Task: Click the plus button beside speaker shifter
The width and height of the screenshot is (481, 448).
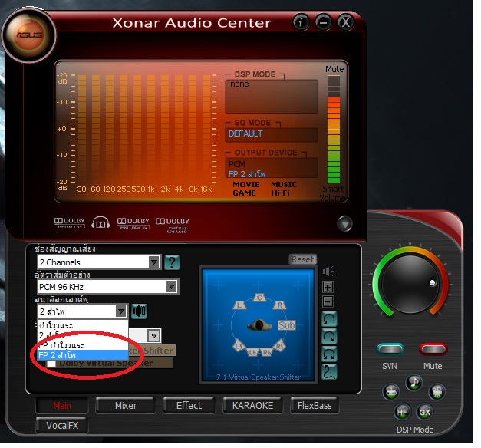Action: tap(328, 287)
